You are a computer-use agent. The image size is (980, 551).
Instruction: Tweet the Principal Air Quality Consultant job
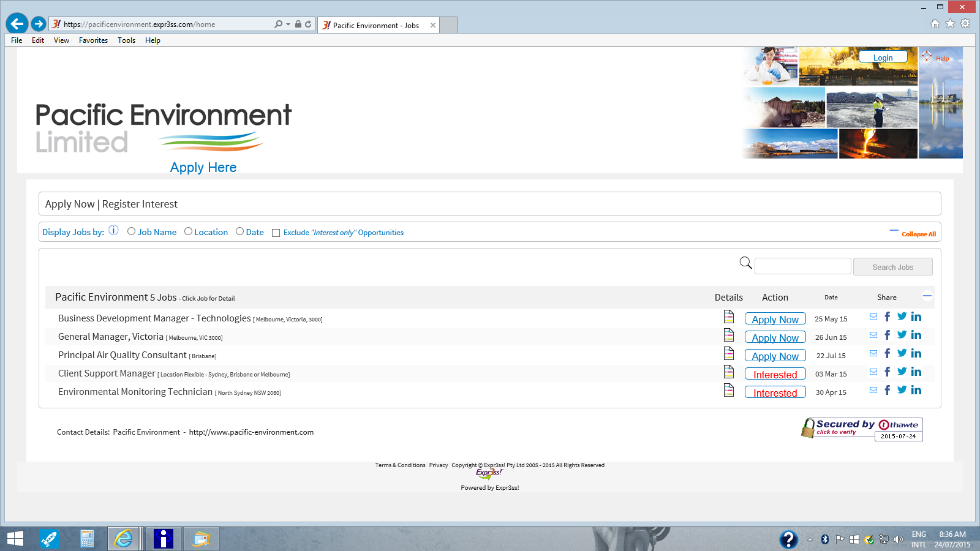coord(902,353)
